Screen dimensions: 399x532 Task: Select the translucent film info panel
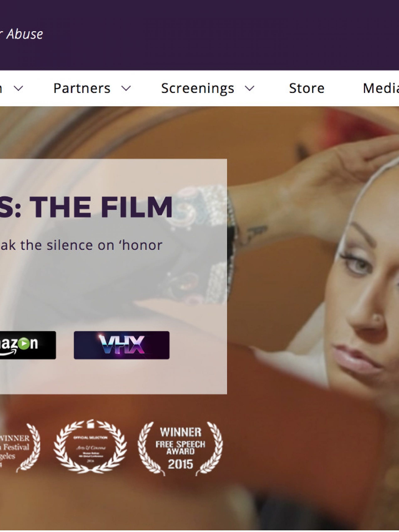(x=113, y=277)
